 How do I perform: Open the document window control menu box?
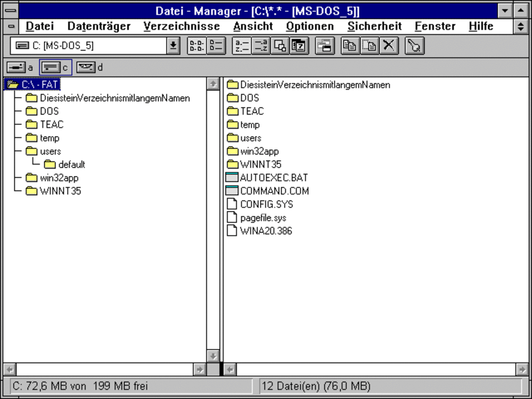coord(11,26)
